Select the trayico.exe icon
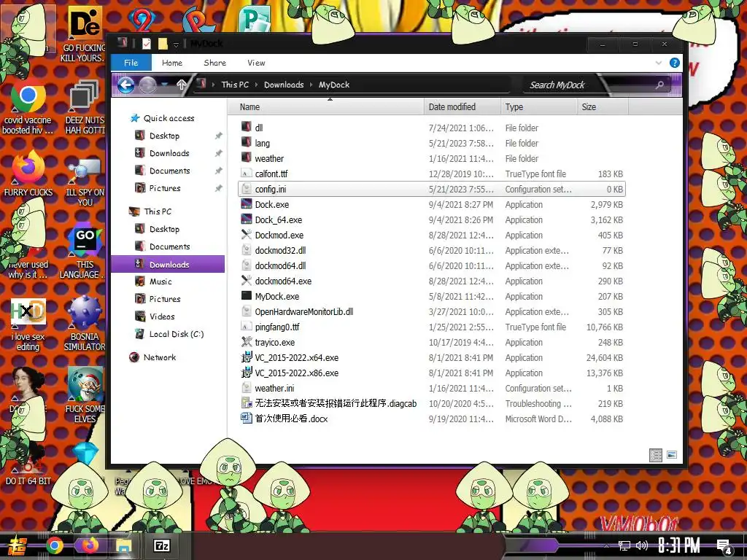The width and height of the screenshot is (747, 560). 247,342
